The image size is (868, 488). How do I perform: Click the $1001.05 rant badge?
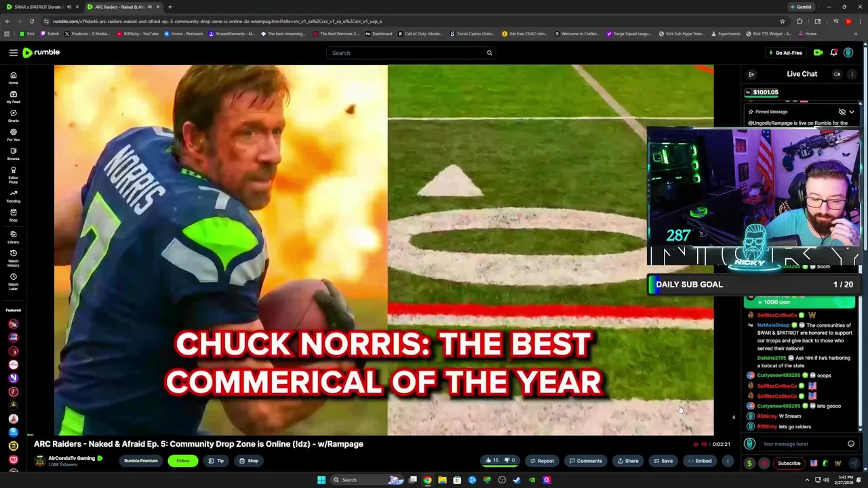(x=762, y=92)
